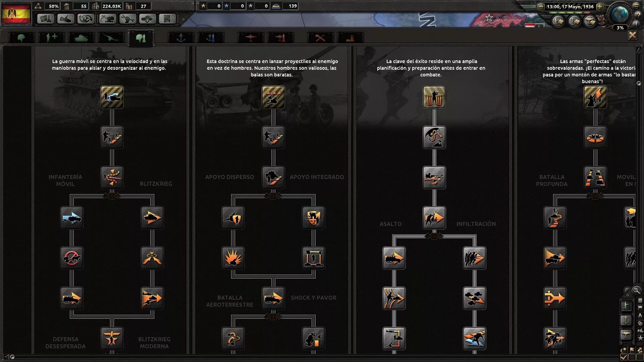This screenshot has height=362, width=644.
Task: Expand the game menu button
Action: pos(636,6)
